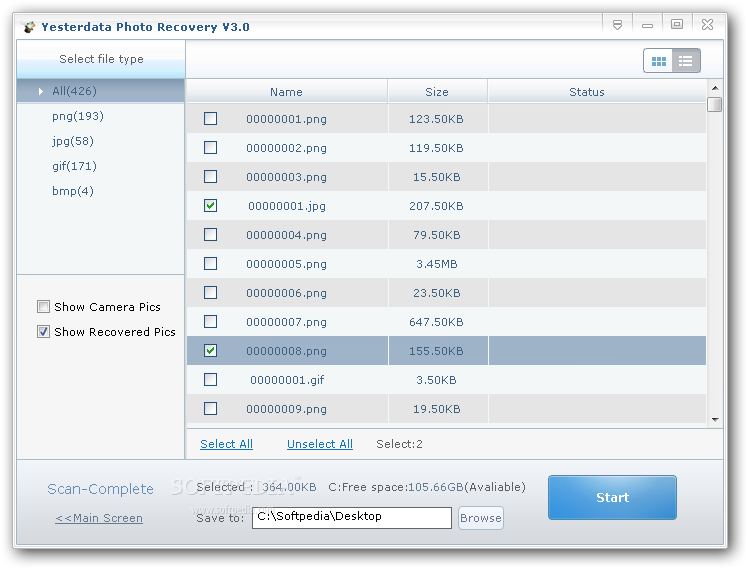The width and height of the screenshot is (748, 569).
Task: Click the Yesterdata app logo icon
Action: point(29,27)
